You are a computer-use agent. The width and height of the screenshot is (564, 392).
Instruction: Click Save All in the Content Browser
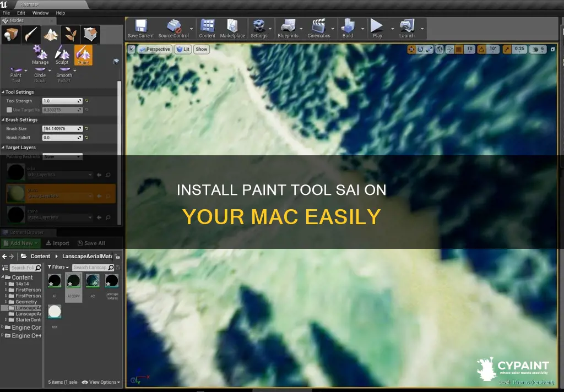point(91,243)
